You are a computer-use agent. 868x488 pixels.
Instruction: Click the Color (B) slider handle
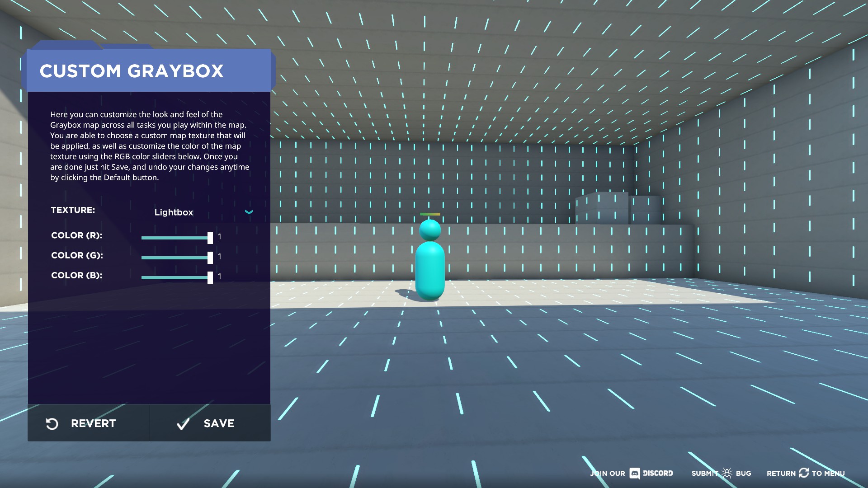(210, 277)
